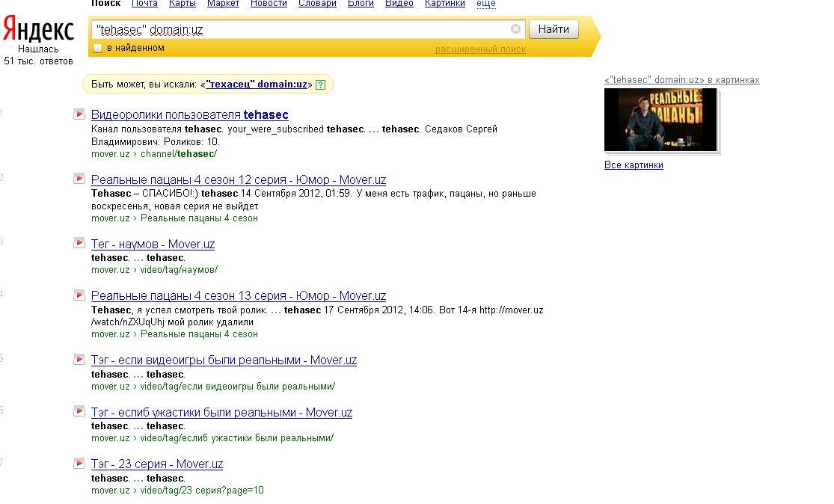Click video icon beside 'если видеоигры были реальными' result
The height and width of the screenshot is (504, 834).
79,360
